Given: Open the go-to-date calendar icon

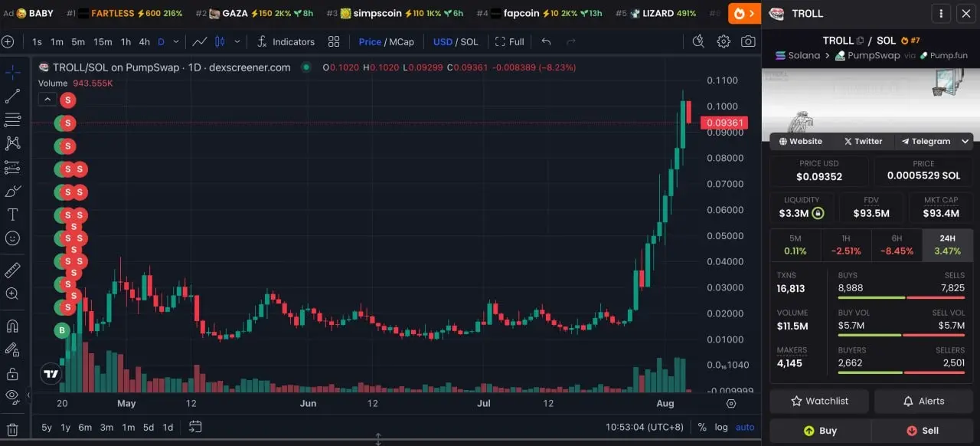Looking at the screenshot, I should [x=195, y=427].
